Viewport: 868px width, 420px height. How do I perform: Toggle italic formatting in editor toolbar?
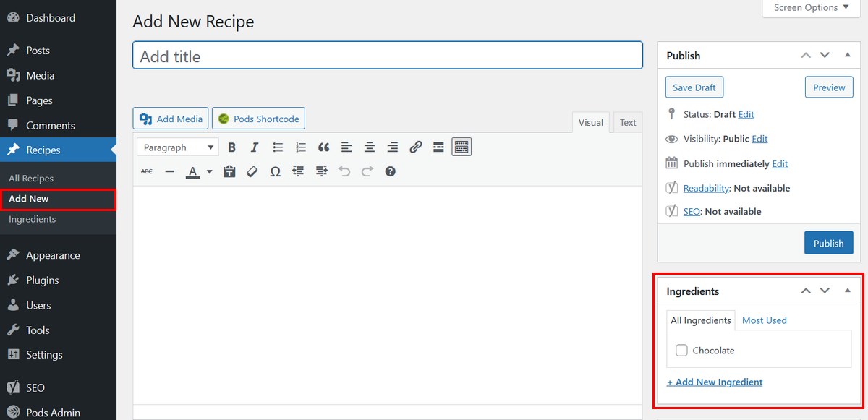pyautogui.click(x=255, y=147)
